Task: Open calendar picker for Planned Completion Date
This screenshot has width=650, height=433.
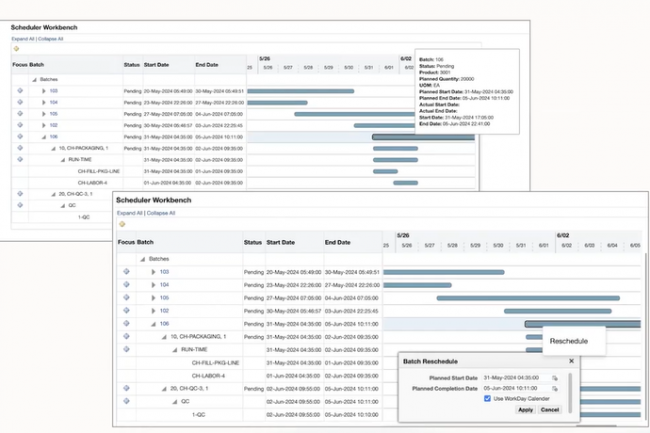Action: tap(554, 388)
